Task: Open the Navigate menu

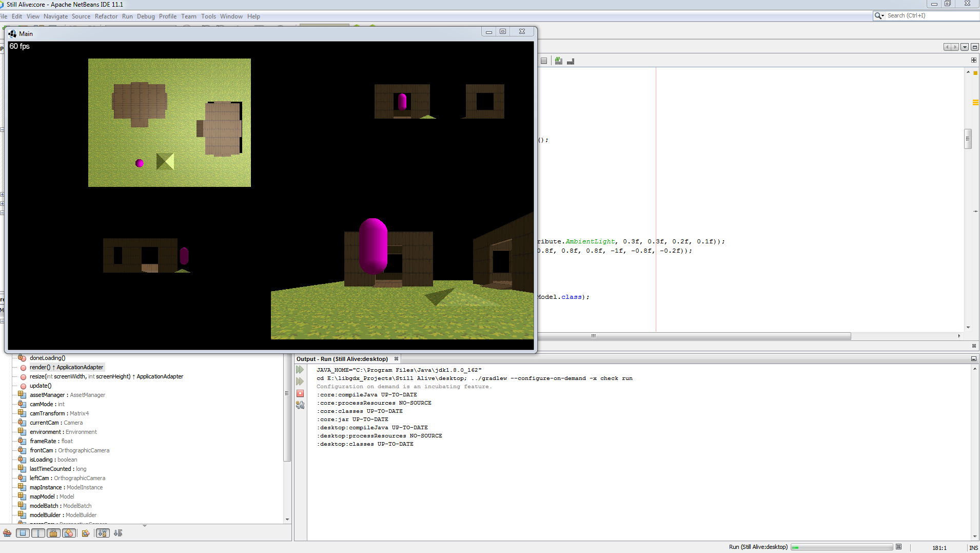Action: pyautogui.click(x=55, y=16)
